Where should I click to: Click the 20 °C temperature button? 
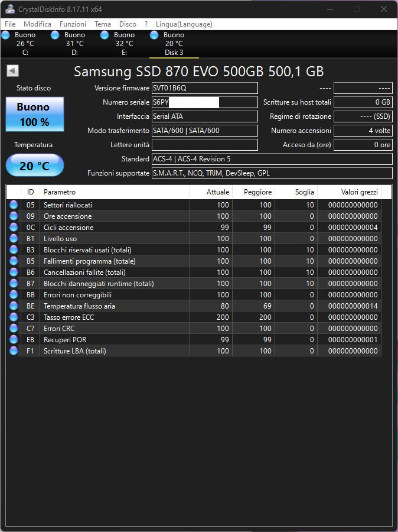pos(35,166)
